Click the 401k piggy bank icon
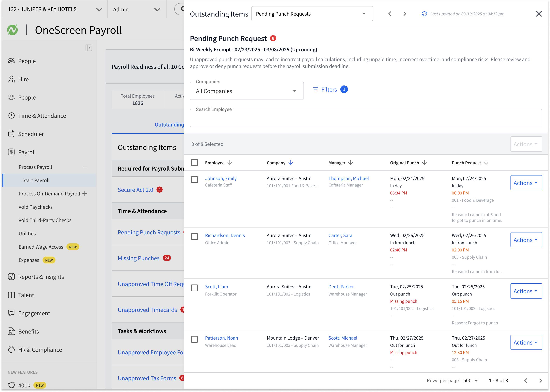The height and width of the screenshot is (392, 550). [11, 385]
